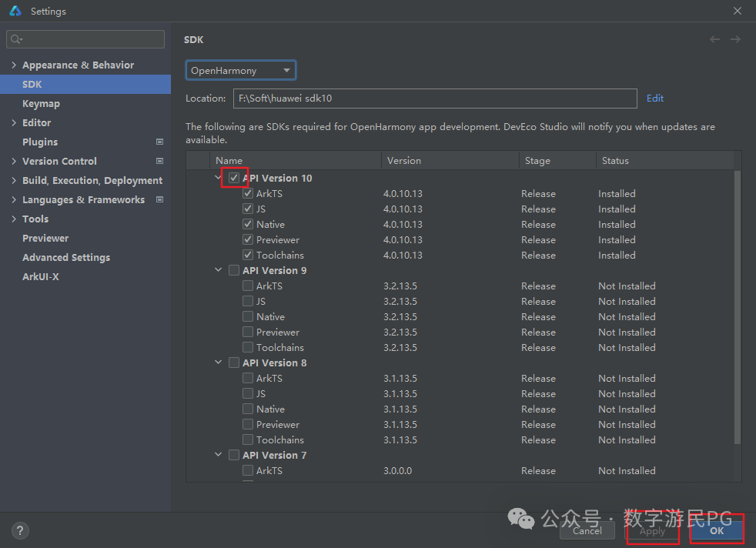Check the Previewer 3.1.13.5 checkbox
This screenshot has height=548, width=756.
coord(248,425)
